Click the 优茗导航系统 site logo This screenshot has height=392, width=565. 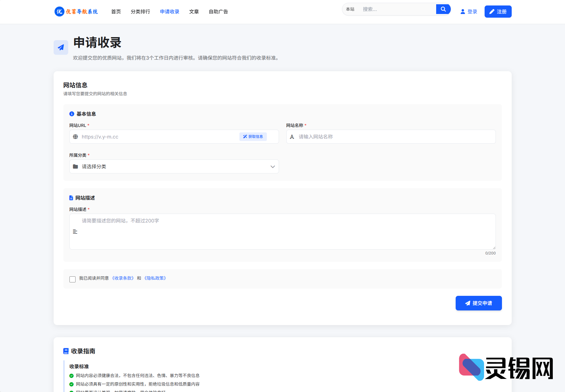coord(76,12)
